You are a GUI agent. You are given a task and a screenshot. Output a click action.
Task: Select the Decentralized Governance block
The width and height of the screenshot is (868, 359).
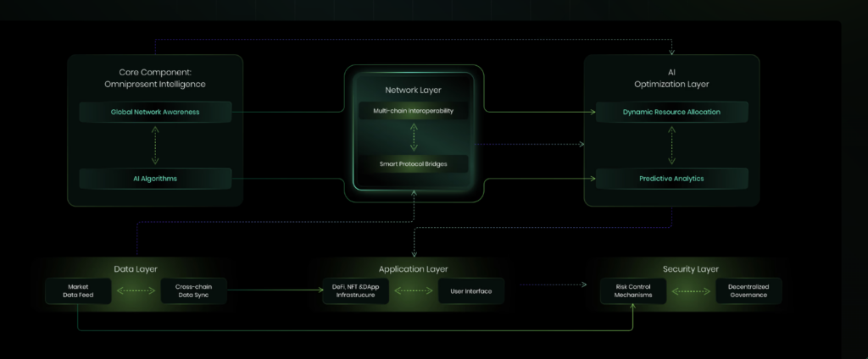coord(748,290)
